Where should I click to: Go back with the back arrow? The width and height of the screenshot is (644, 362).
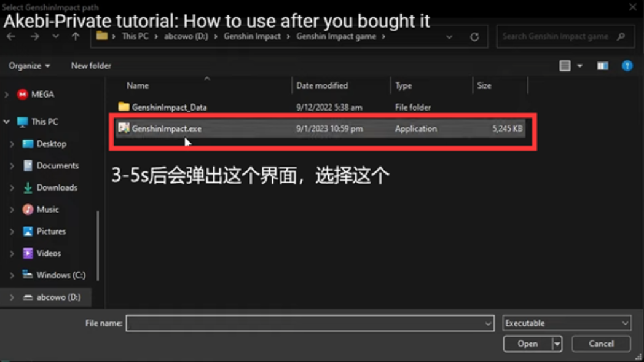[x=11, y=37]
